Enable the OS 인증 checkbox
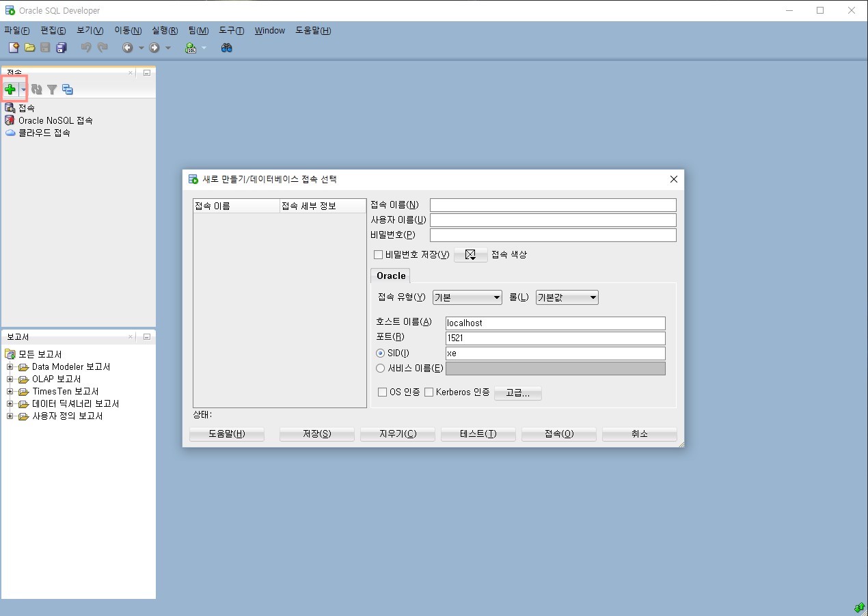 (x=383, y=392)
